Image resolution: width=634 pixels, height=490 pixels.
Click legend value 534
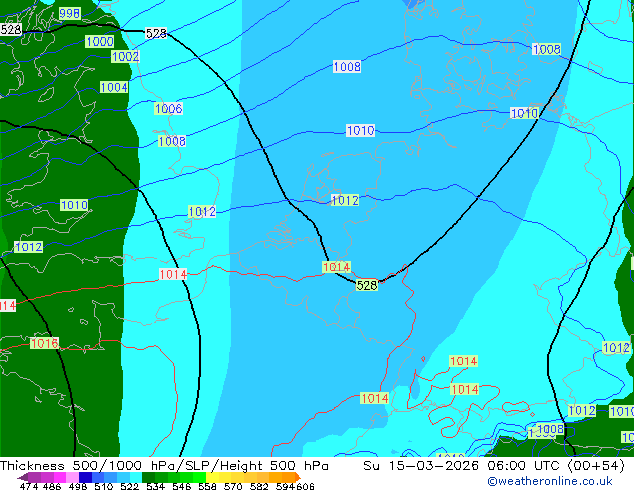tap(155, 486)
